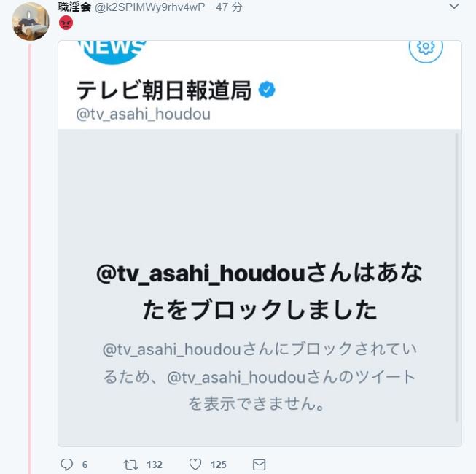476x474 pixels.
Task: Open the tweet author's profile avatar
Action: [31, 22]
